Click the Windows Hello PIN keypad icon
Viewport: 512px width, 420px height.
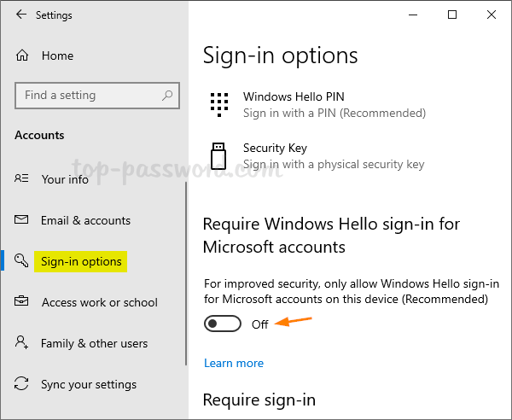(x=219, y=105)
